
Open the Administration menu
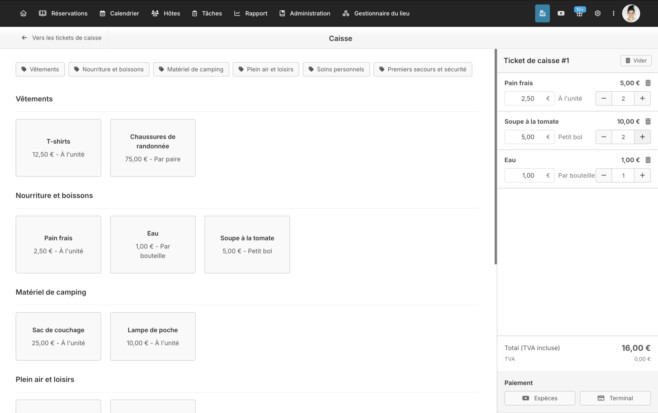(x=305, y=13)
